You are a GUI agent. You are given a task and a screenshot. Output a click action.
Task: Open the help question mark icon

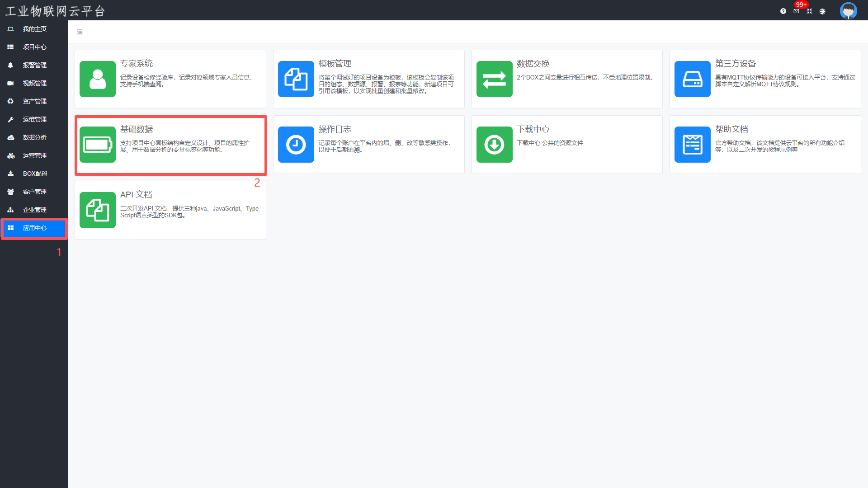pos(783,11)
